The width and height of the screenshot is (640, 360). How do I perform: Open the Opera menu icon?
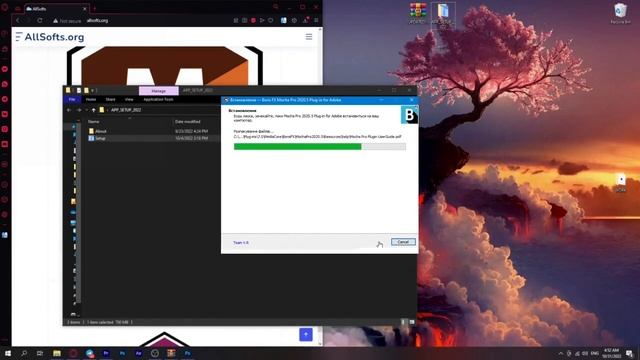(x=4, y=7)
